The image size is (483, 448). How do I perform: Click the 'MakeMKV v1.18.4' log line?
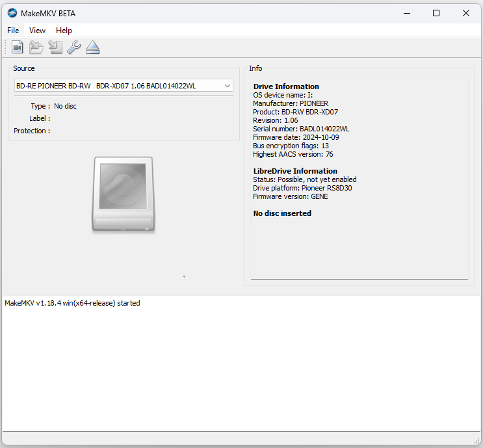[x=72, y=303]
